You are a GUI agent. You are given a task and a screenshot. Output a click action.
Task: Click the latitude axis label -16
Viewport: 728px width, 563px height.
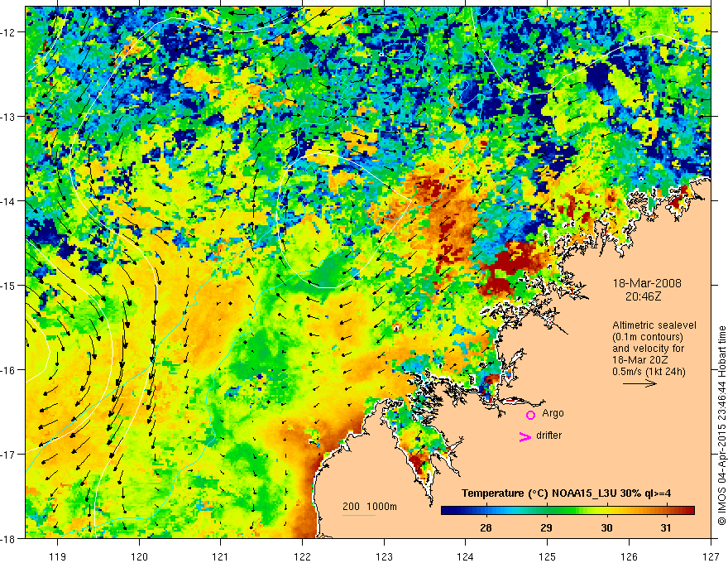(8, 370)
